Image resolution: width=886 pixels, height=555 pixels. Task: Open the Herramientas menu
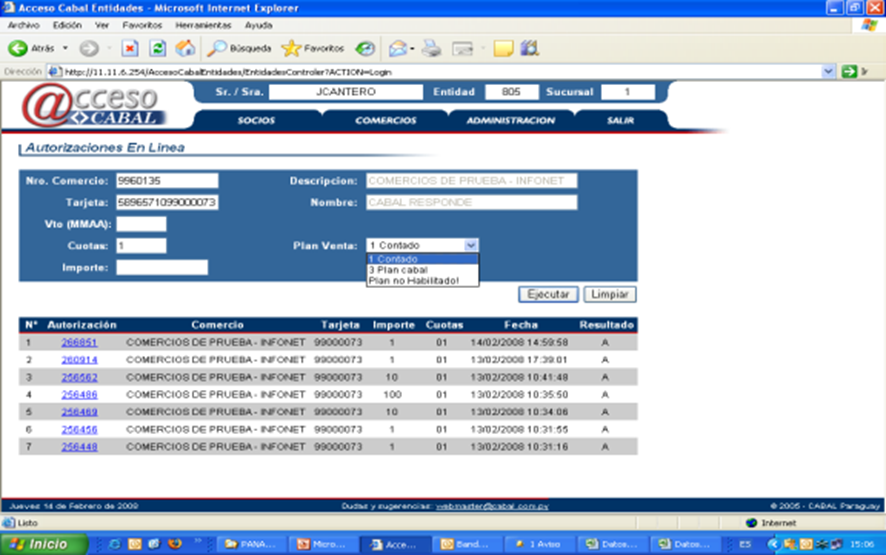[203, 24]
